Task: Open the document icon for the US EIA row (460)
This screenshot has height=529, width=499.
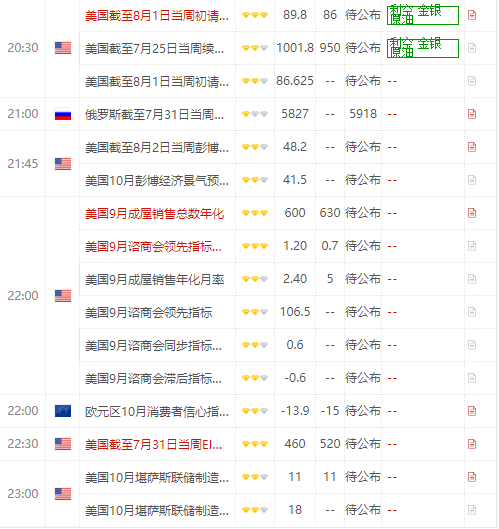Action: [472, 444]
